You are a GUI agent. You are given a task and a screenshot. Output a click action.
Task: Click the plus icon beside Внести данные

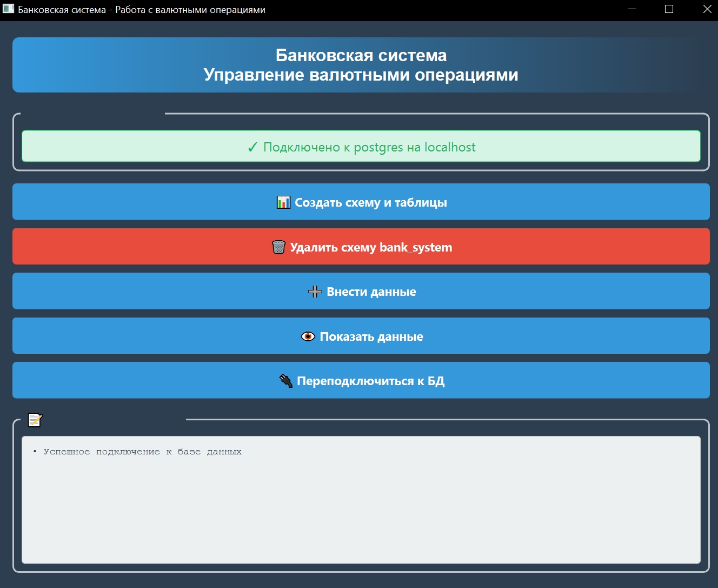click(x=315, y=292)
